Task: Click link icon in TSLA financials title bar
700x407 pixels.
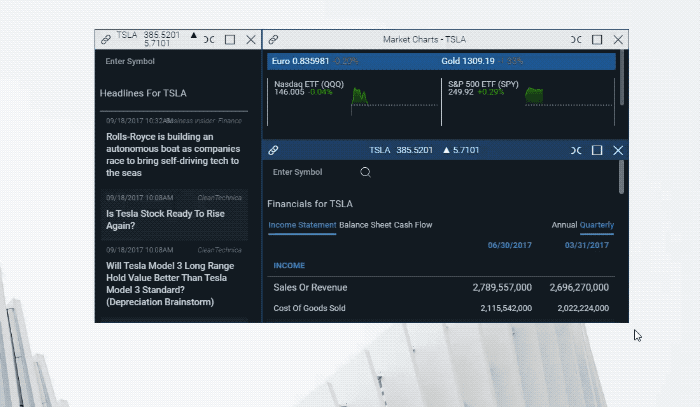Action: point(273,150)
